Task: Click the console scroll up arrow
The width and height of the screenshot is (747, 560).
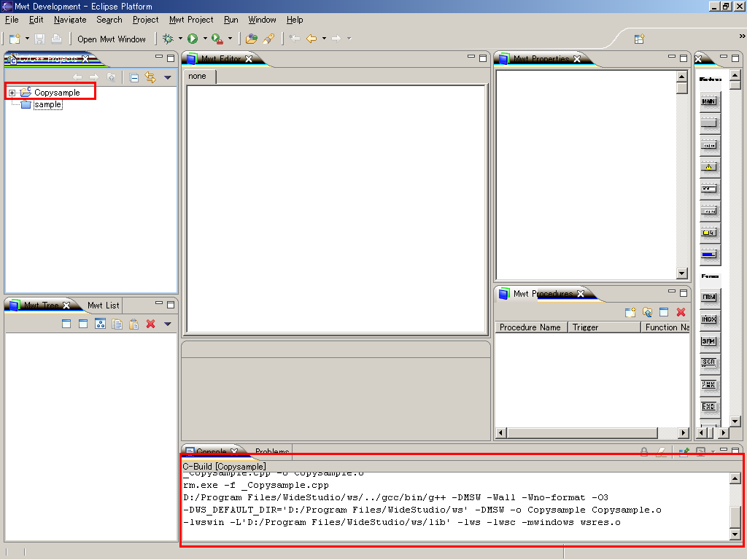Action: pos(735,479)
